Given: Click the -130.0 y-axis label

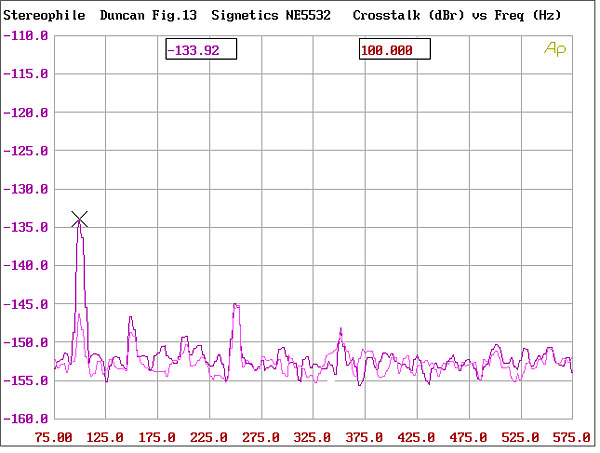Looking at the screenshot, I should [x=26, y=189].
